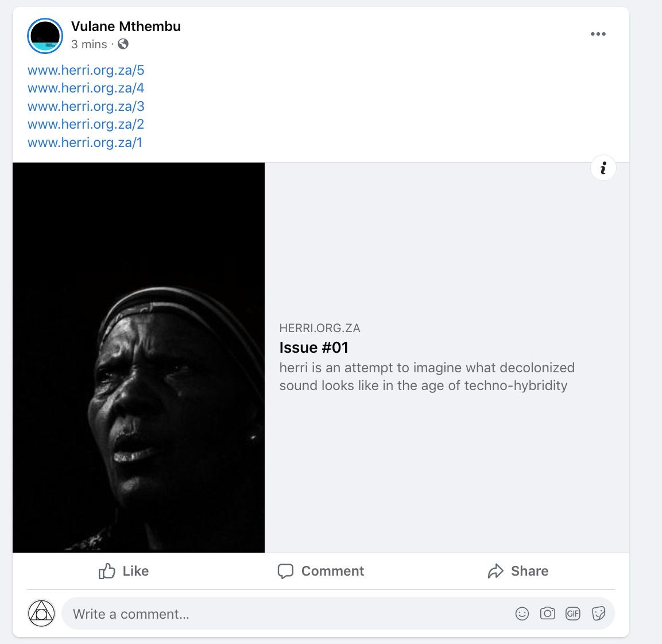Screen dimensions: 662x644
Task: Click the public globe privacy icon
Action: click(123, 44)
